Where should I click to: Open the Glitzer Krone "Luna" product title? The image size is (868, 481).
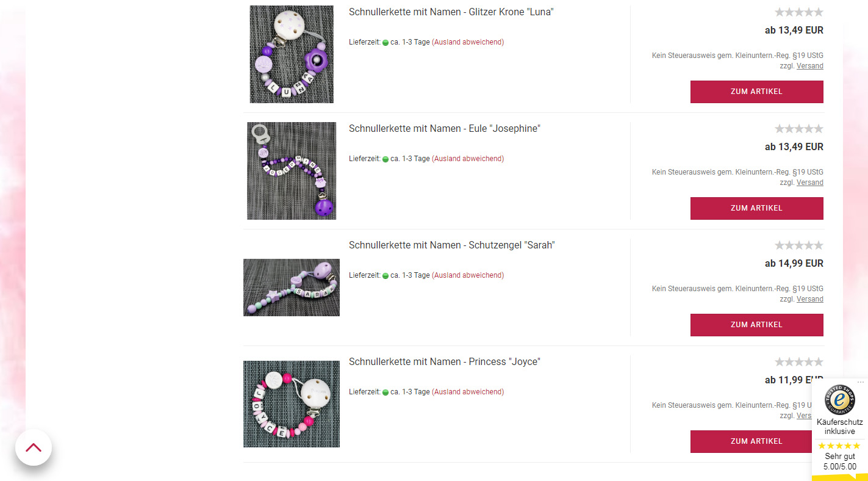[x=451, y=12]
